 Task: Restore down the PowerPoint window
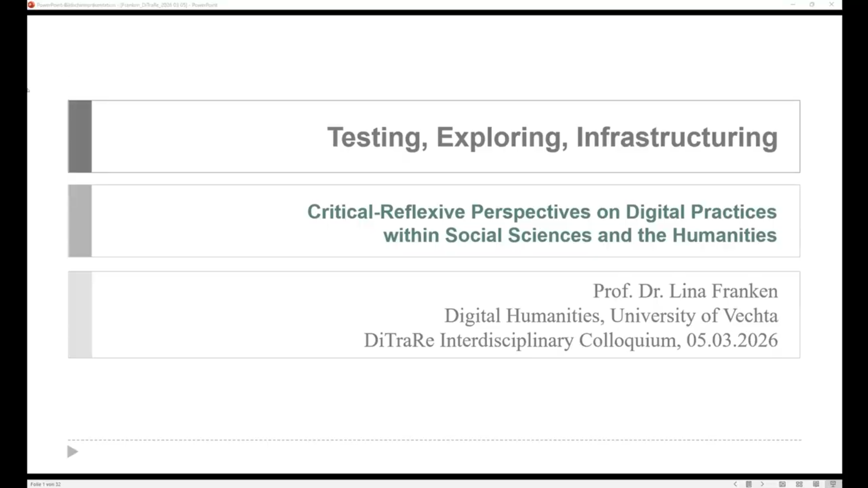coord(811,5)
